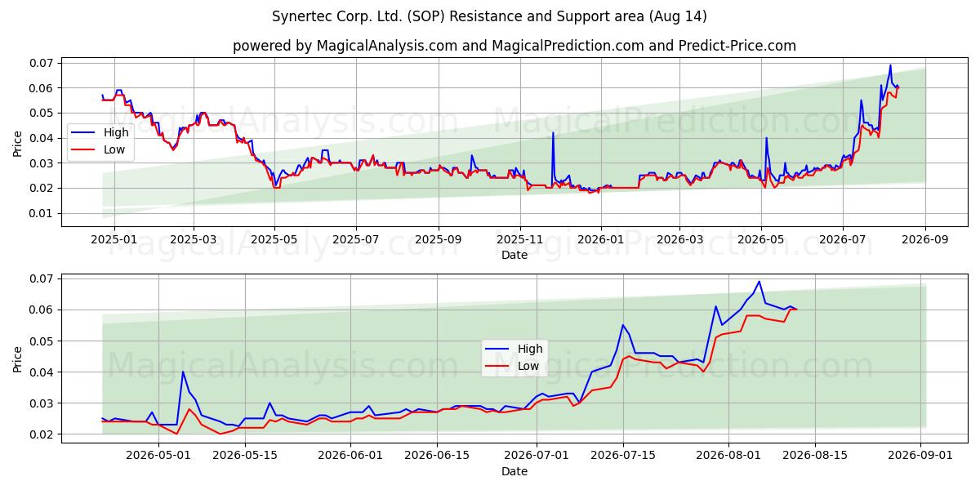980x490 pixels.
Task: Click the top chart 'Price' y-axis label
Action: [18, 142]
